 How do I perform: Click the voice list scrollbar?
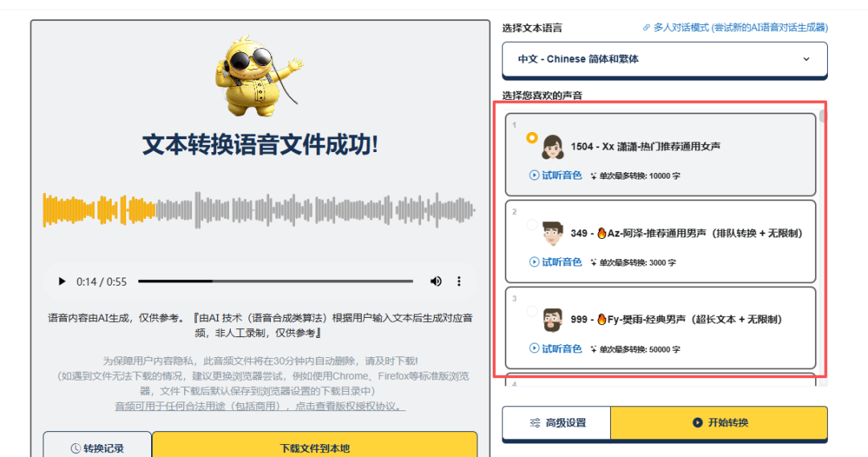[823, 117]
